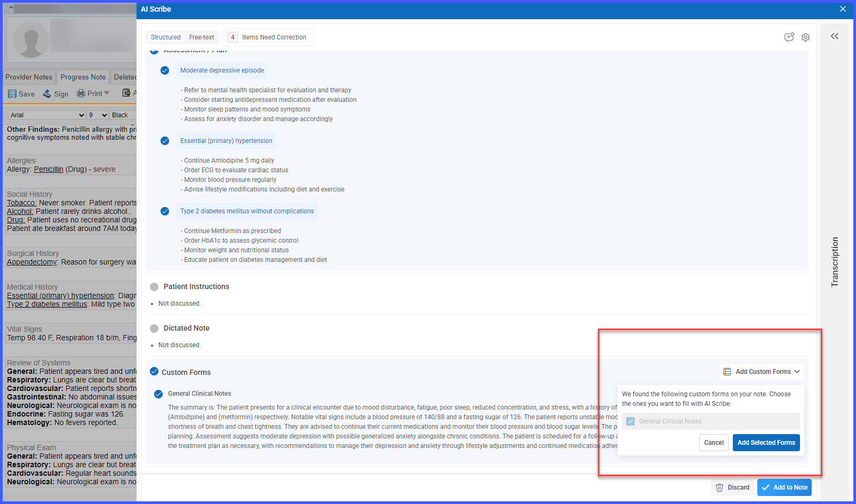Open the Provider Notes tab
This screenshot has width=856, height=504.
(29, 77)
